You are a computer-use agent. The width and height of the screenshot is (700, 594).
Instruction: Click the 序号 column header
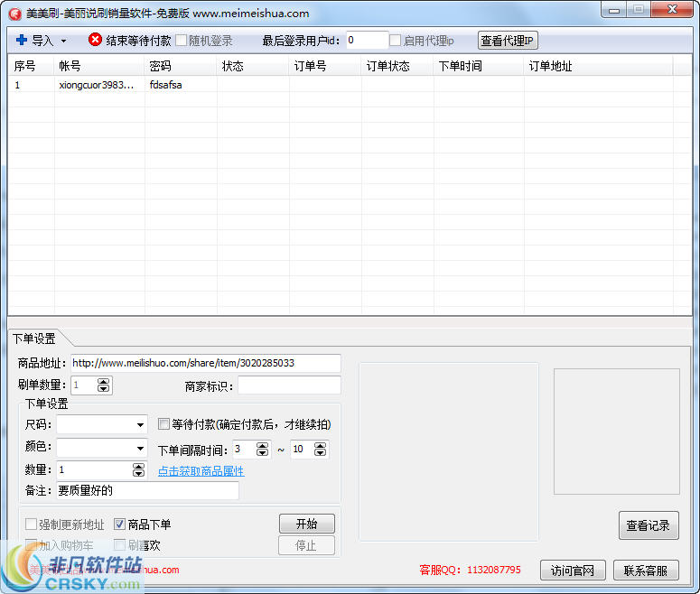[x=31, y=66]
